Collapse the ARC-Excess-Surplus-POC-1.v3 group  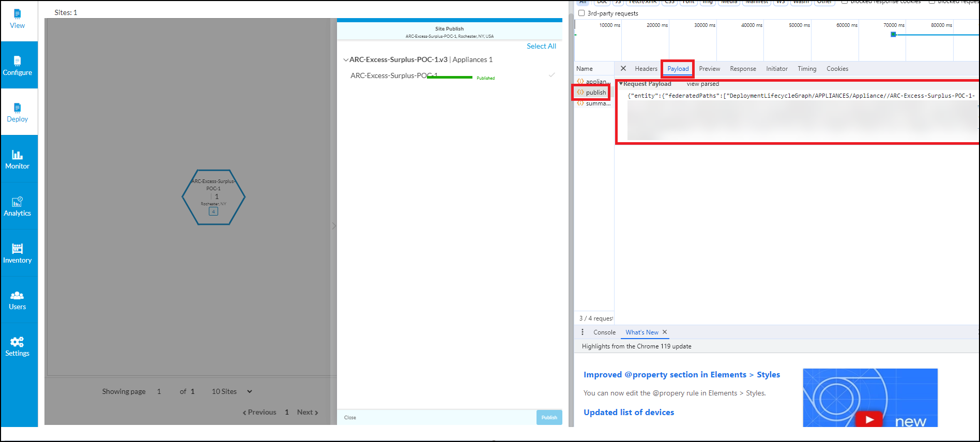point(346,60)
